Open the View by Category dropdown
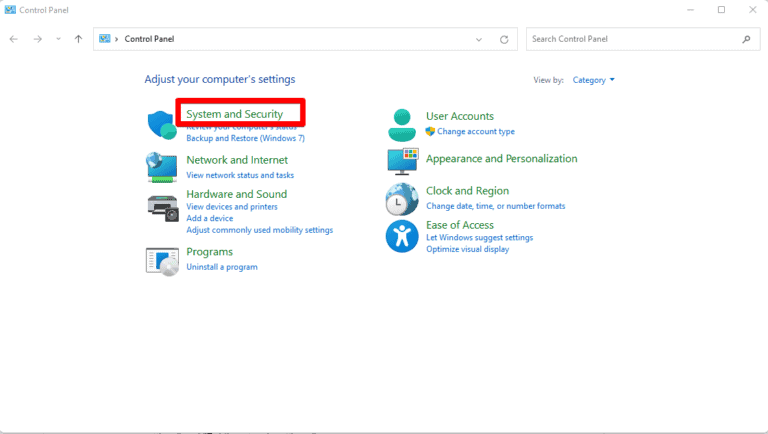768x434 pixels. [594, 80]
